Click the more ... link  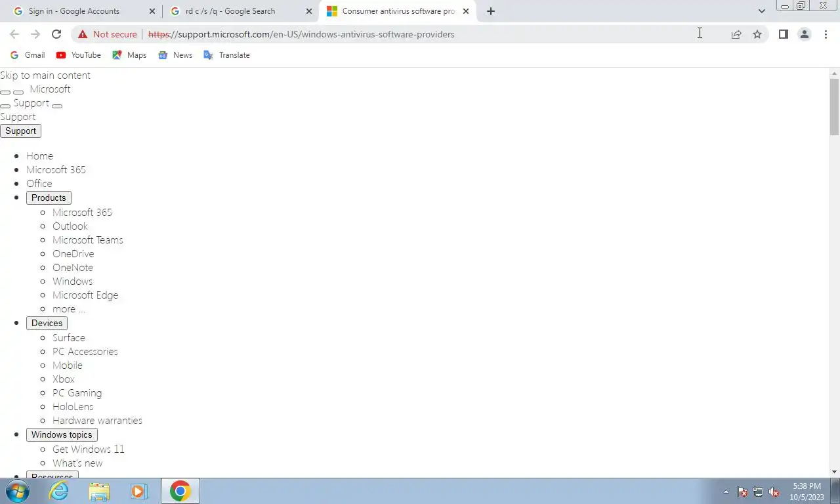[x=69, y=309]
